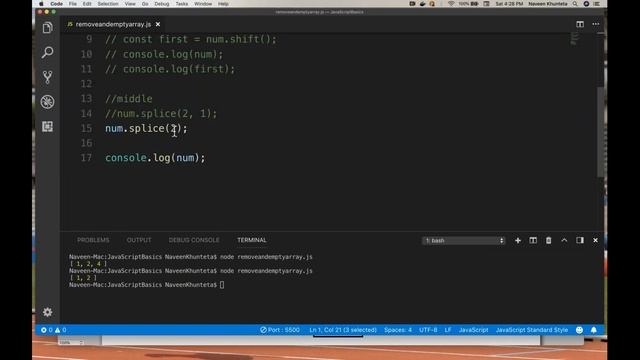Open the Tasks menu
640x360 pixels.
point(182,4)
